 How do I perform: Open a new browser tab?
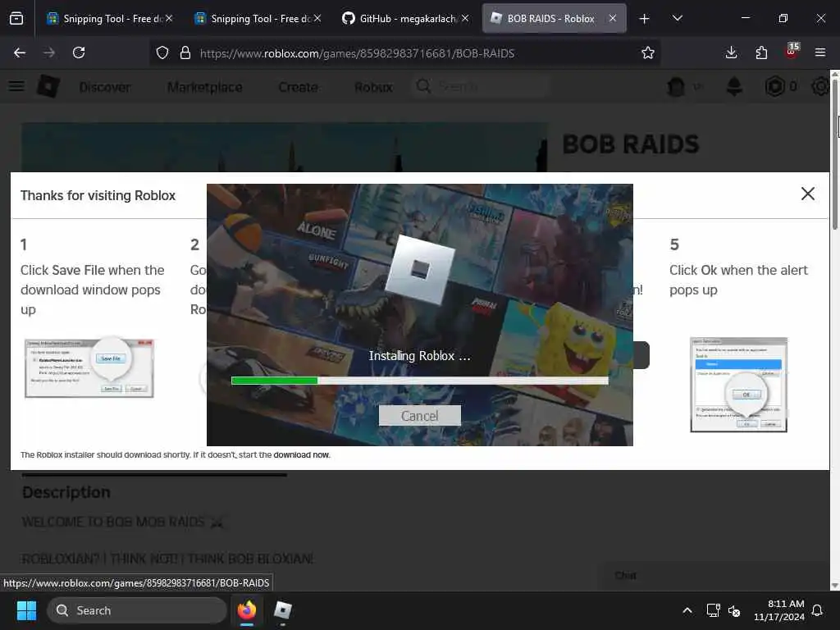tap(645, 19)
